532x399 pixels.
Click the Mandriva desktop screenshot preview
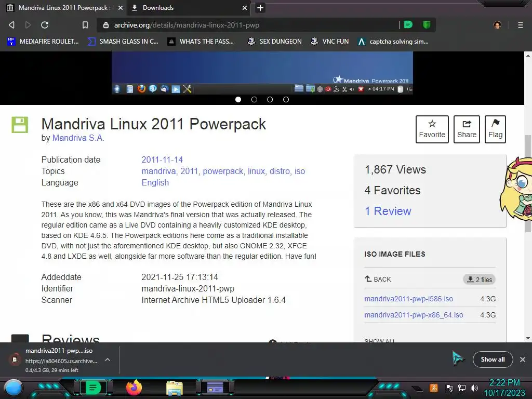[x=262, y=73]
